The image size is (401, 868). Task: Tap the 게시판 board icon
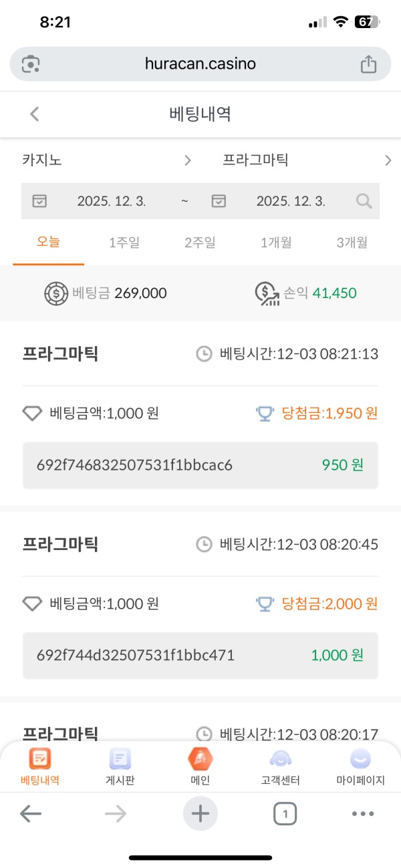click(120, 759)
